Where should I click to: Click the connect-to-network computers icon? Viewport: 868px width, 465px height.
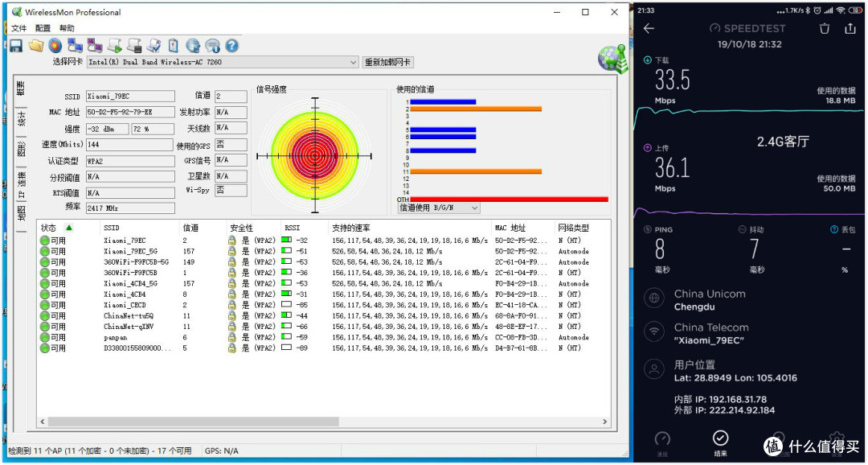75,45
